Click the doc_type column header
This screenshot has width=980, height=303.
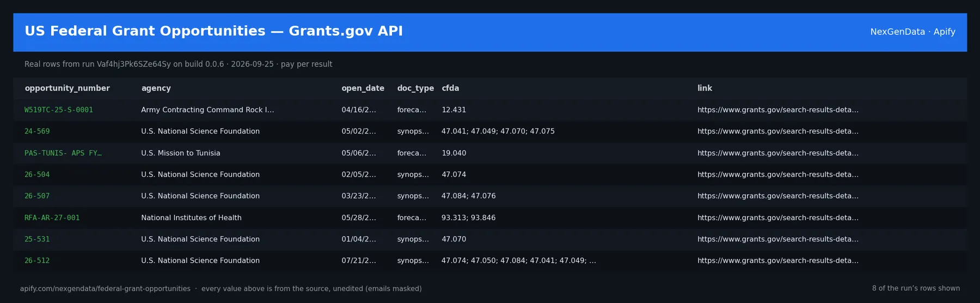coord(415,88)
